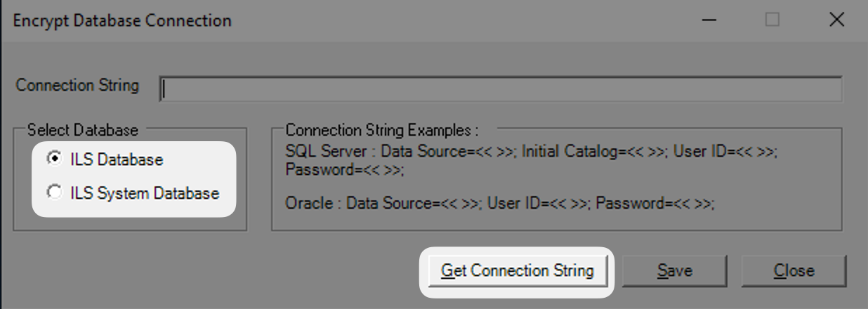The height and width of the screenshot is (309, 868).
Task: Click the Oracle example connection string text
Action: (x=499, y=204)
